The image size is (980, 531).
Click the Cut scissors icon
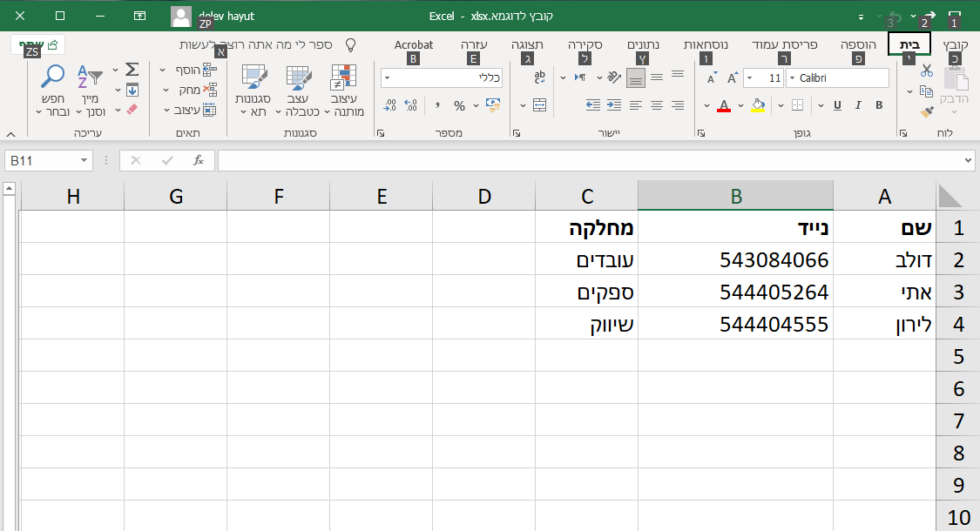pyautogui.click(x=927, y=71)
